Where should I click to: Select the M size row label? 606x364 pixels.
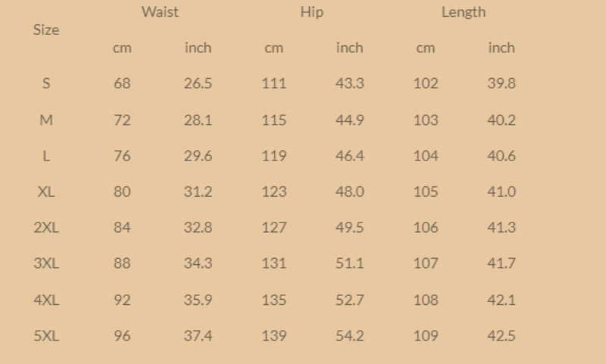[x=46, y=120]
